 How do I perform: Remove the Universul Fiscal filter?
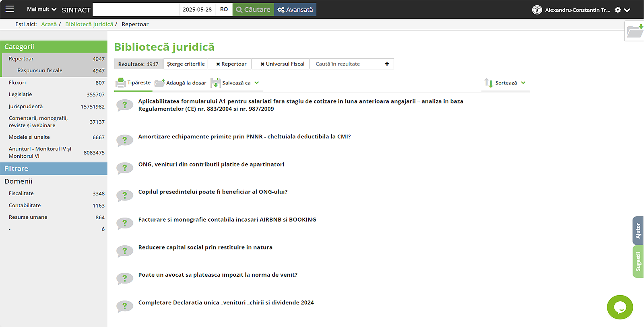[262, 64]
